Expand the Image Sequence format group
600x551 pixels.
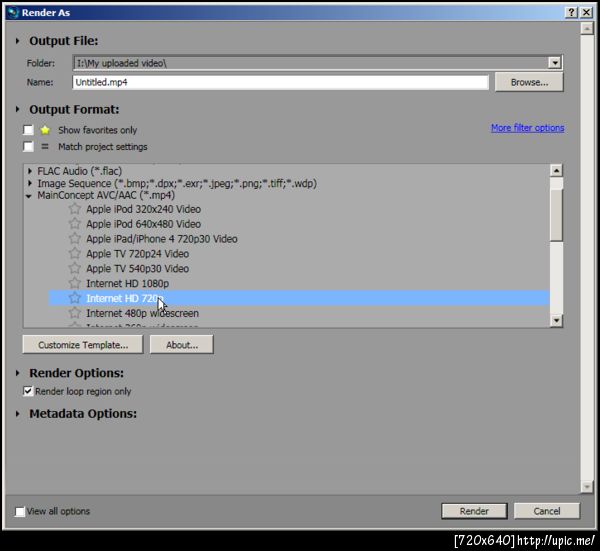(30, 183)
